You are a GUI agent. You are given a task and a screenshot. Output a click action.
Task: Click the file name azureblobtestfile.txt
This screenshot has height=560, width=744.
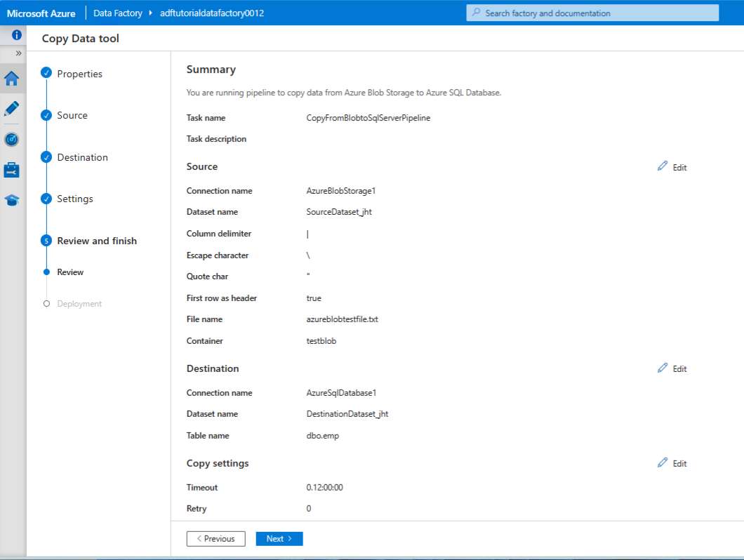pos(342,319)
